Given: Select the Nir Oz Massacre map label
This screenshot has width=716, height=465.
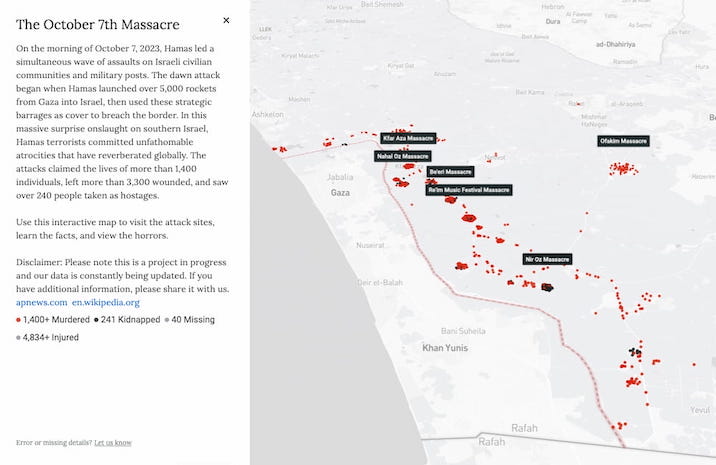Looking at the screenshot, I should coord(547,259).
